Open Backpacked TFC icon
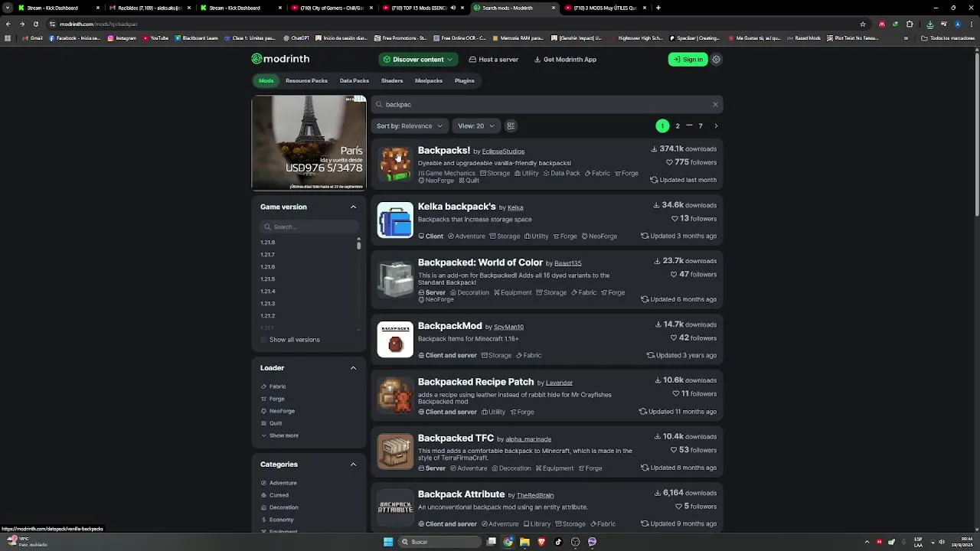Viewport: 980px width, 551px height. pos(395,452)
